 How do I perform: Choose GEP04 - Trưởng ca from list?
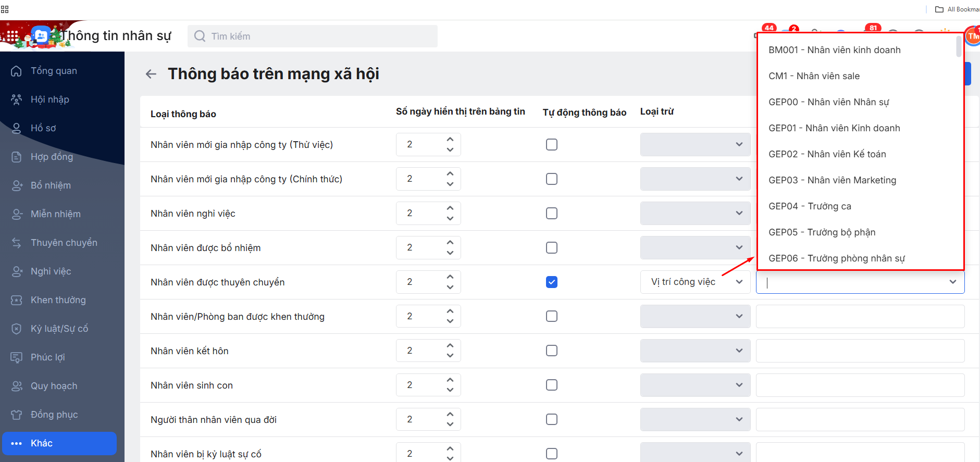click(810, 206)
